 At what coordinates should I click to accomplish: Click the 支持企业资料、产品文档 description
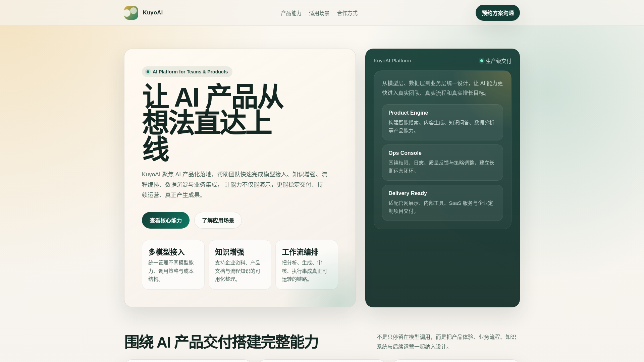point(238,271)
